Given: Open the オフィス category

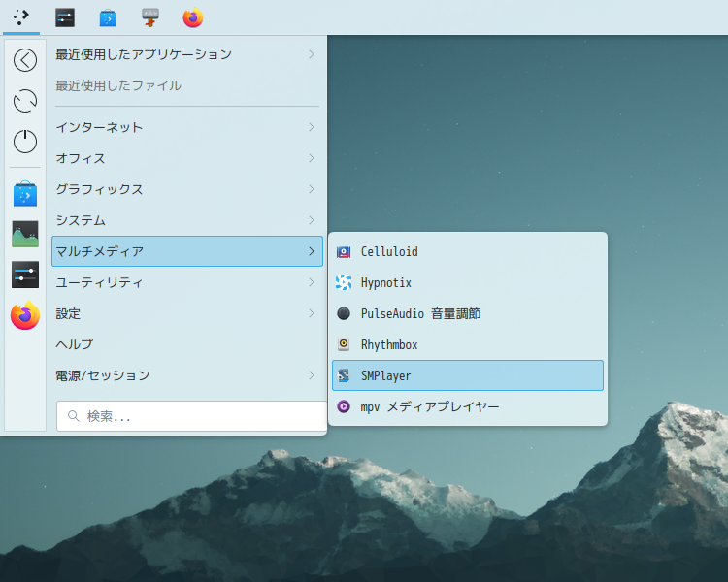Looking at the screenshot, I should pos(187,158).
